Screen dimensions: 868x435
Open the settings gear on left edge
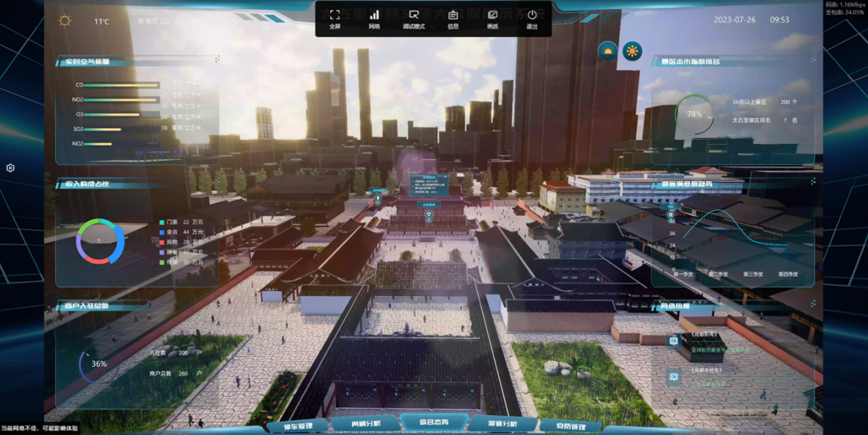pos(11,167)
